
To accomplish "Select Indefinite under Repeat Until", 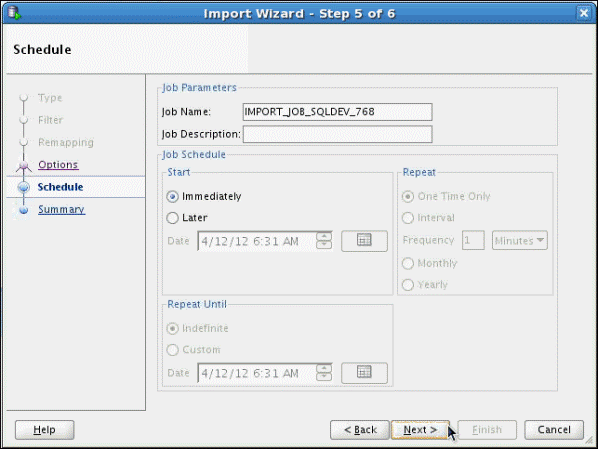I will click(198, 328).
